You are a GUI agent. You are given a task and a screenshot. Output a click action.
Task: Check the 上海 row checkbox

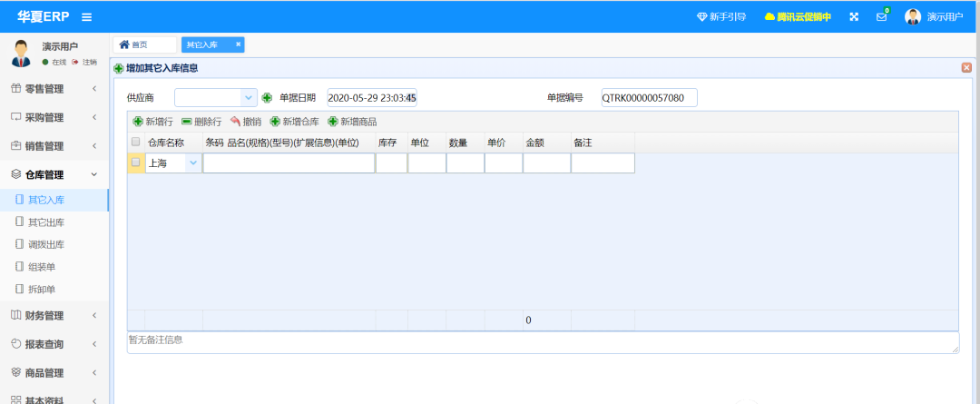click(135, 163)
